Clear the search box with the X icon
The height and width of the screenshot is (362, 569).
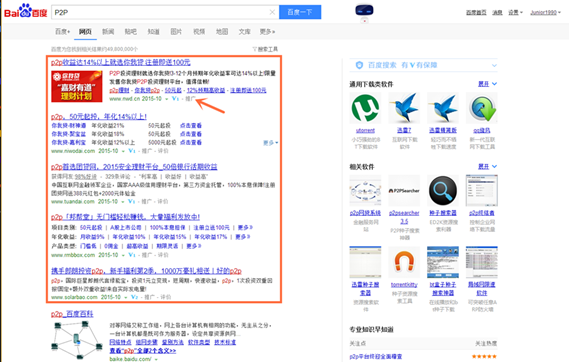coord(272,12)
